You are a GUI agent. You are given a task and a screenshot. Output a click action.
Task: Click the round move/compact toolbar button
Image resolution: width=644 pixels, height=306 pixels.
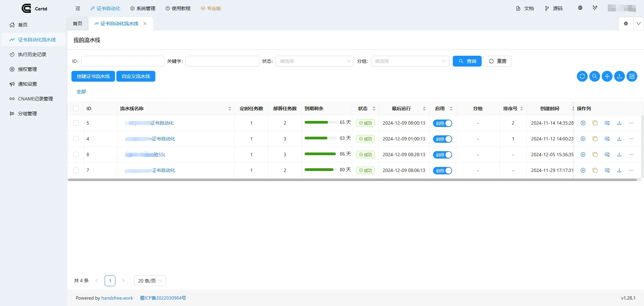tap(607, 76)
